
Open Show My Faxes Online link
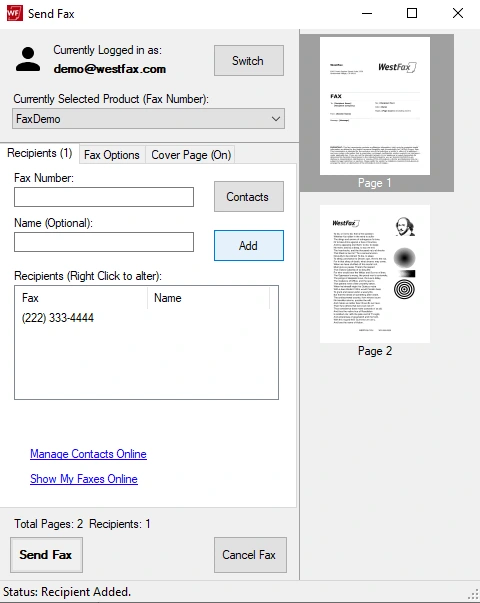pyautogui.click(x=84, y=479)
